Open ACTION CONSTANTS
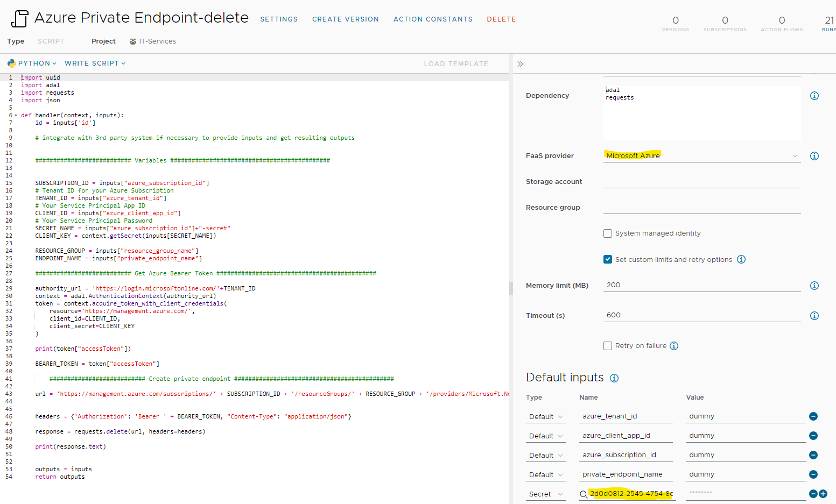Screen dimensions: 836x504 (433, 19)
